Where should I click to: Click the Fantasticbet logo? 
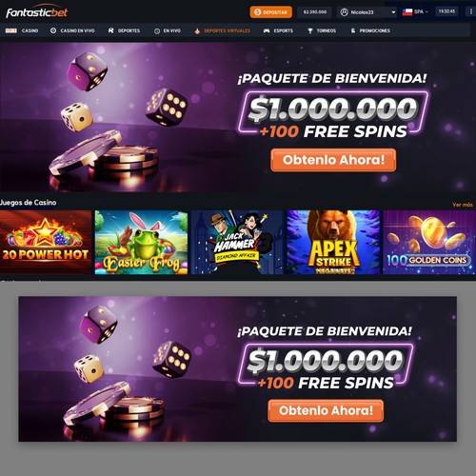(37, 12)
